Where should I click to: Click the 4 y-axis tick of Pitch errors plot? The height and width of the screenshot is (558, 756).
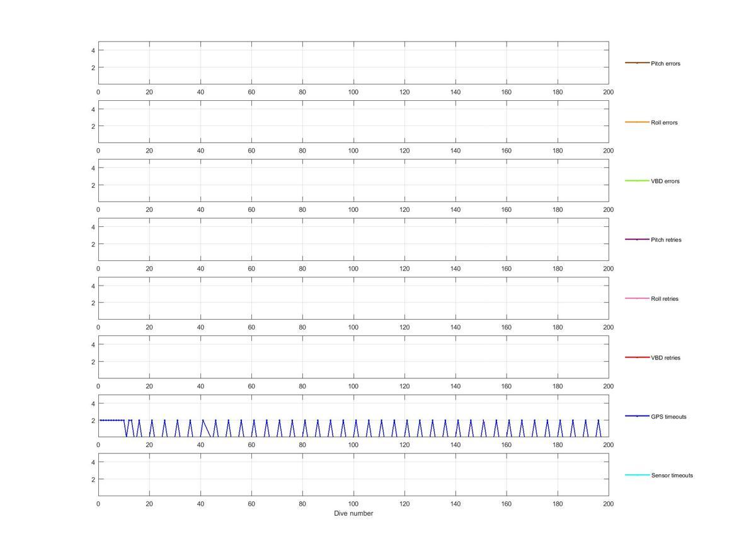(93, 50)
